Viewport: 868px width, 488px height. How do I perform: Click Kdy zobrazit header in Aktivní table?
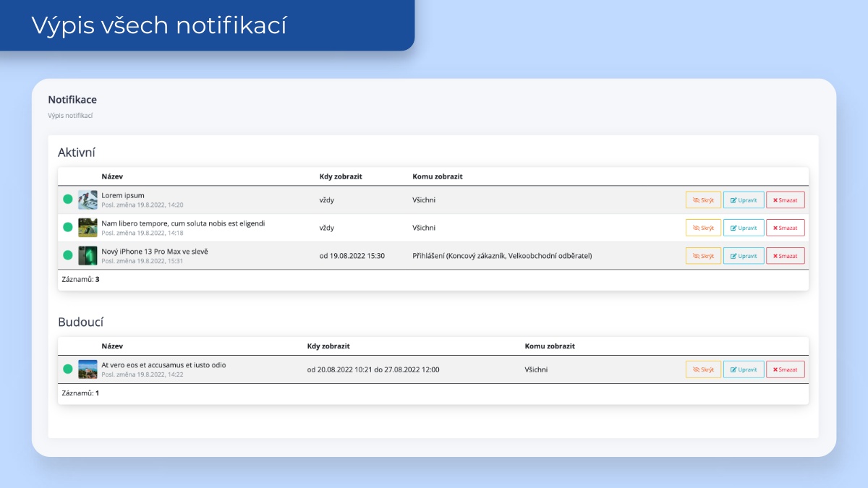(x=341, y=176)
